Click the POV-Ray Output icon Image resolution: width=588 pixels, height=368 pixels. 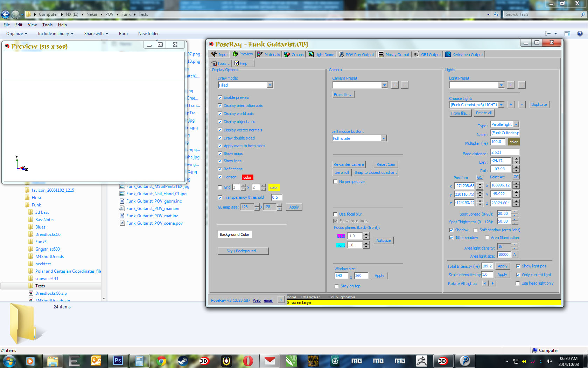(341, 55)
